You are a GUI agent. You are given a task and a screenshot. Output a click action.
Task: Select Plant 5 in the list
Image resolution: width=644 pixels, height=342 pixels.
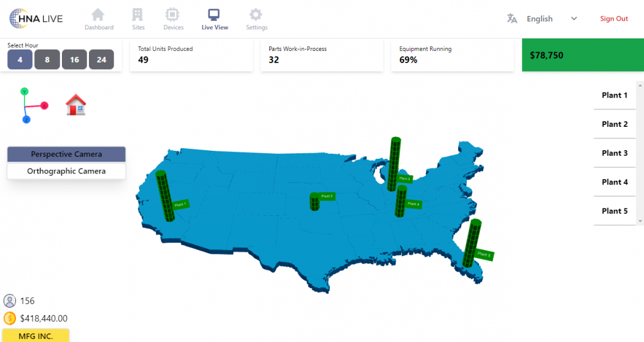(x=615, y=211)
